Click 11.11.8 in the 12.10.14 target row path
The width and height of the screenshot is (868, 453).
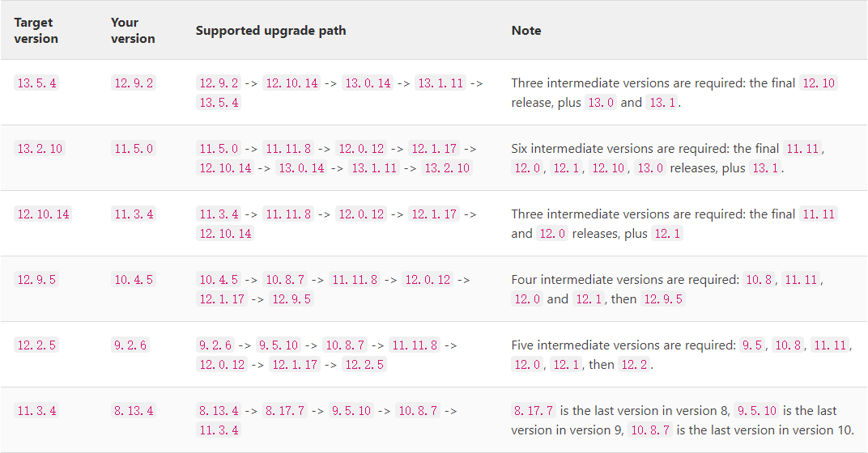pyautogui.click(x=288, y=214)
